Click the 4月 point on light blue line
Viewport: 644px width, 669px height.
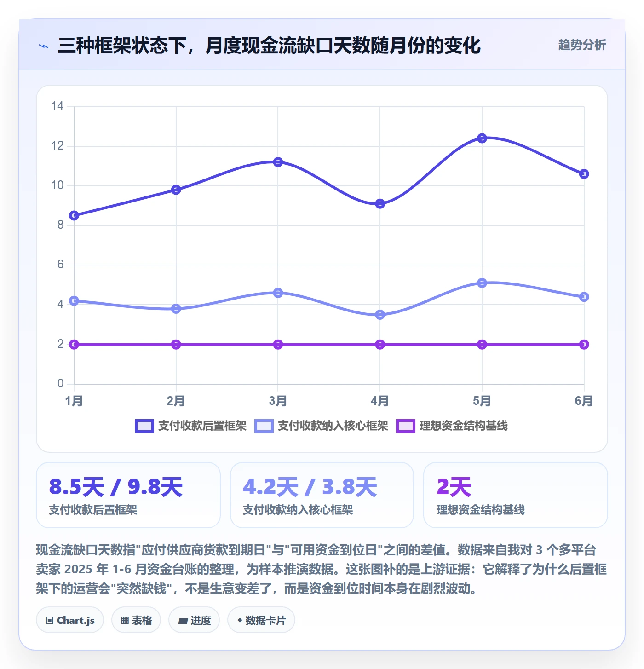(x=380, y=315)
